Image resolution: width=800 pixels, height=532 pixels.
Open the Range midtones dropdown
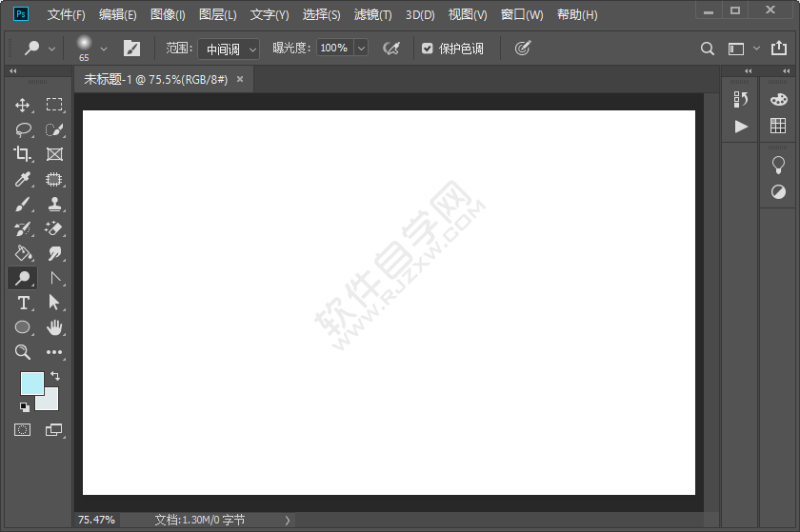click(229, 49)
